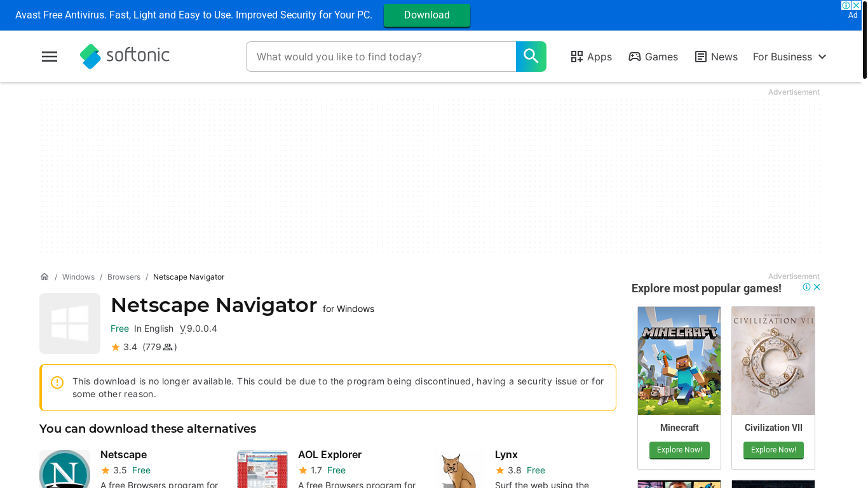
Task: Open the Apps section
Action: coord(591,57)
